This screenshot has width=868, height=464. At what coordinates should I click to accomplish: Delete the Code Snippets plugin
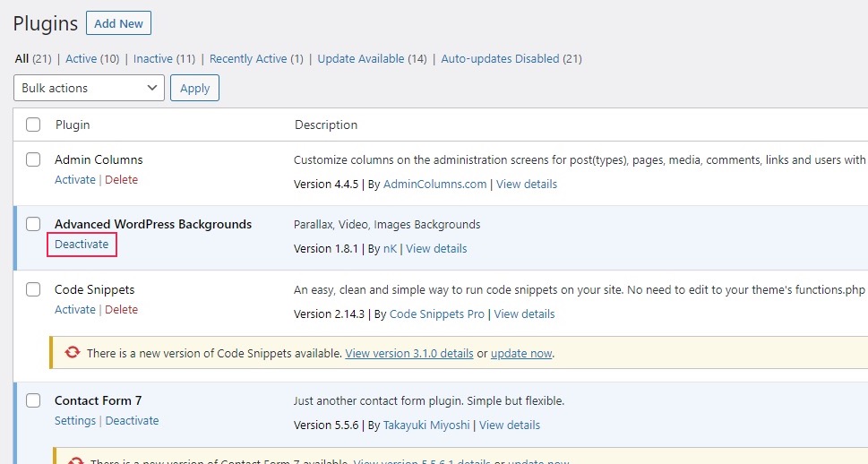click(121, 310)
